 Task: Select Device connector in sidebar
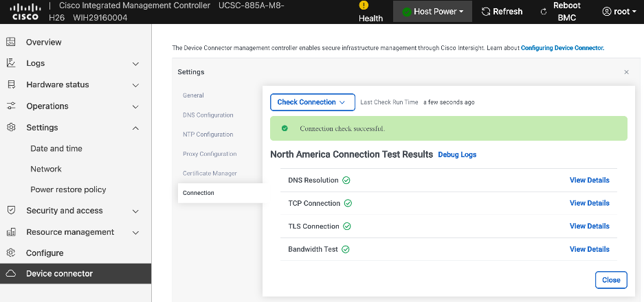[76, 273]
